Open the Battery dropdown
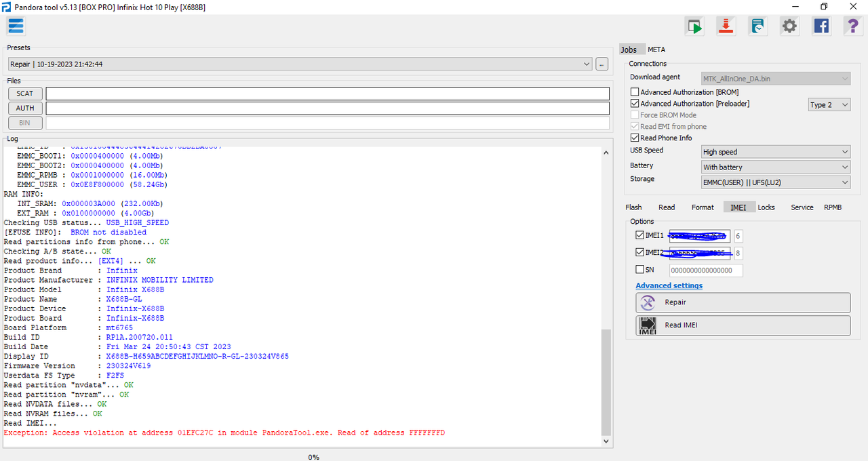The width and height of the screenshot is (868, 461). tap(775, 167)
